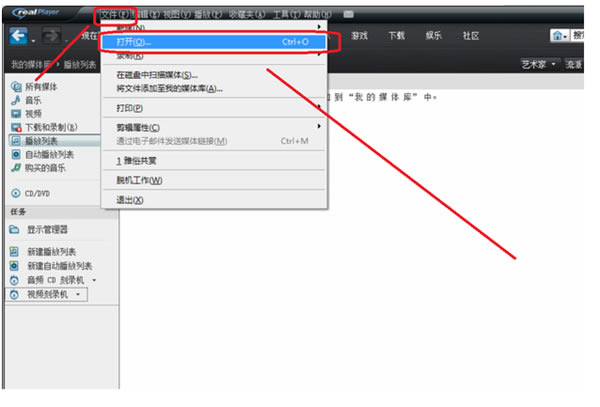
Task: Open recent file 1 雅俗共赏
Action: [x=214, y=161]
